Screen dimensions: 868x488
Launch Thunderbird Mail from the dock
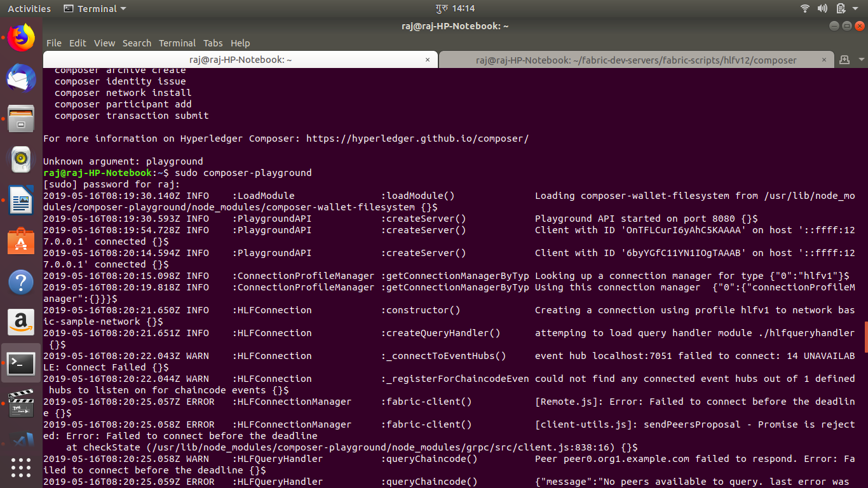click(x=21, y=78)
